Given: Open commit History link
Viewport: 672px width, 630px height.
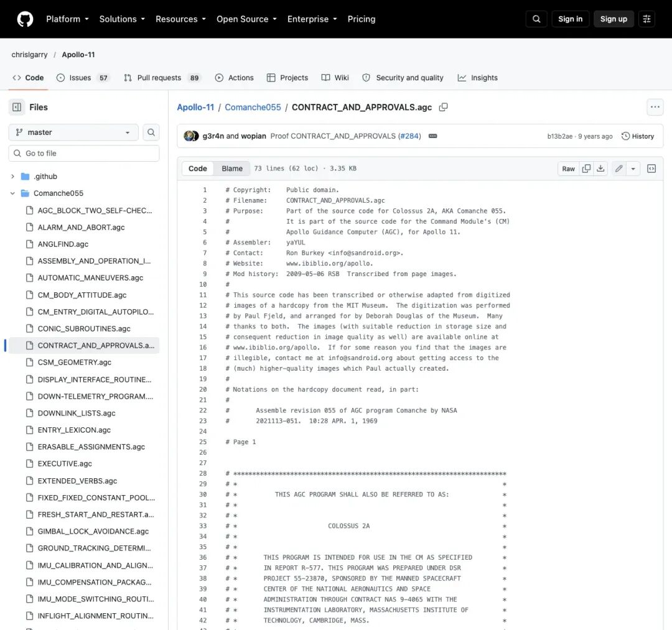Looking at the screenshot, I should pyautogui.click(x=638, y=136).
